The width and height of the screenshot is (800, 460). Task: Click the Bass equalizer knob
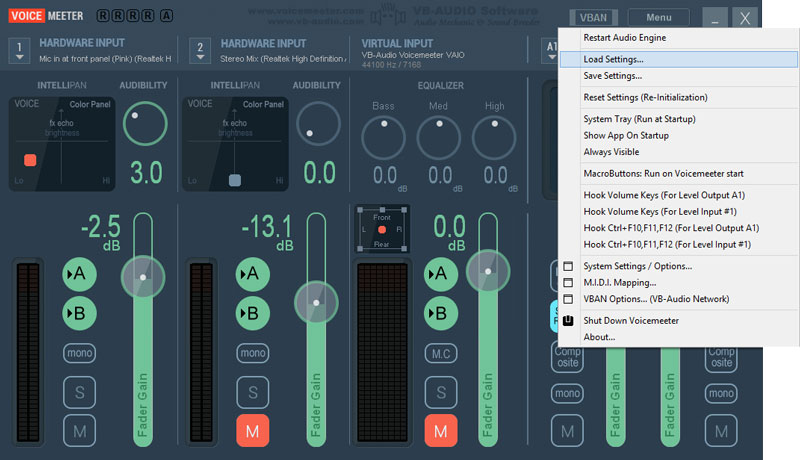pyautogui.click(x=384, y=138)
